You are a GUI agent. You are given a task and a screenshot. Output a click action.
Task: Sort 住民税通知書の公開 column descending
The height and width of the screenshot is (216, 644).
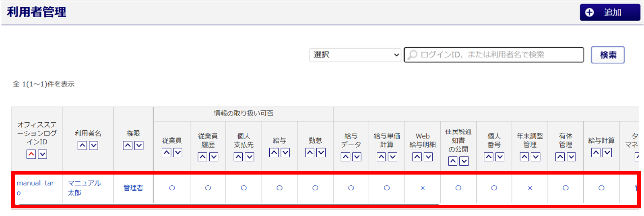tap(464, 161)
